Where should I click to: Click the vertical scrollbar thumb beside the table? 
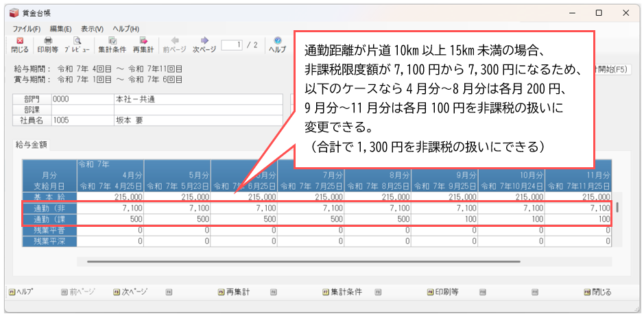pyautogui.click(x=617, y=208)
